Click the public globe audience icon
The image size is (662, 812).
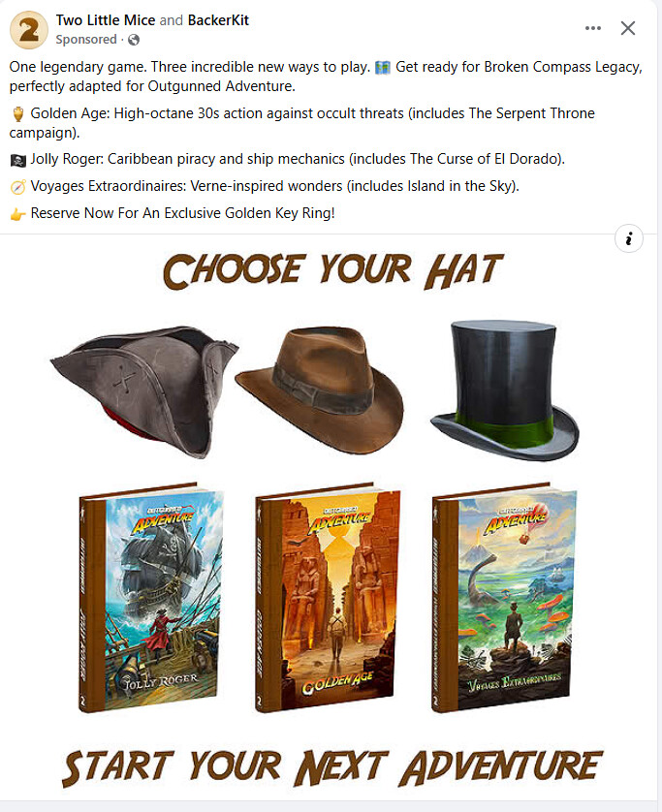(x=134, y=40)
